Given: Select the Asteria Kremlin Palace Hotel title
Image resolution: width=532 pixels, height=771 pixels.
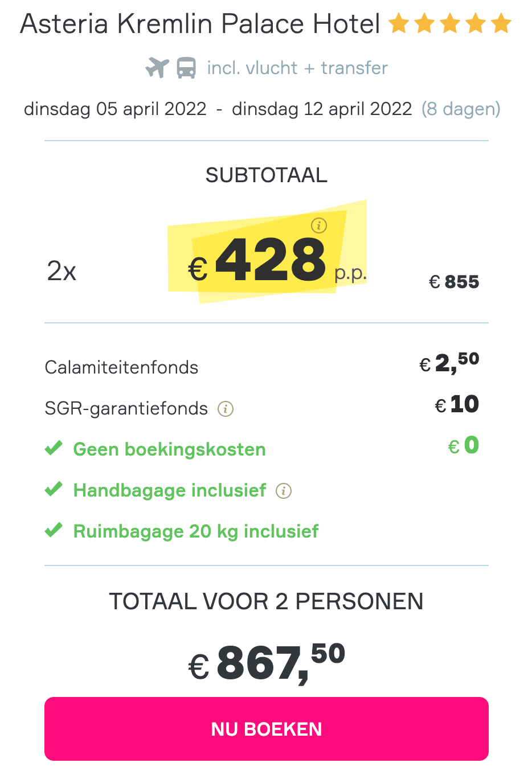Looking at the screenshot, I should [200, 24].
